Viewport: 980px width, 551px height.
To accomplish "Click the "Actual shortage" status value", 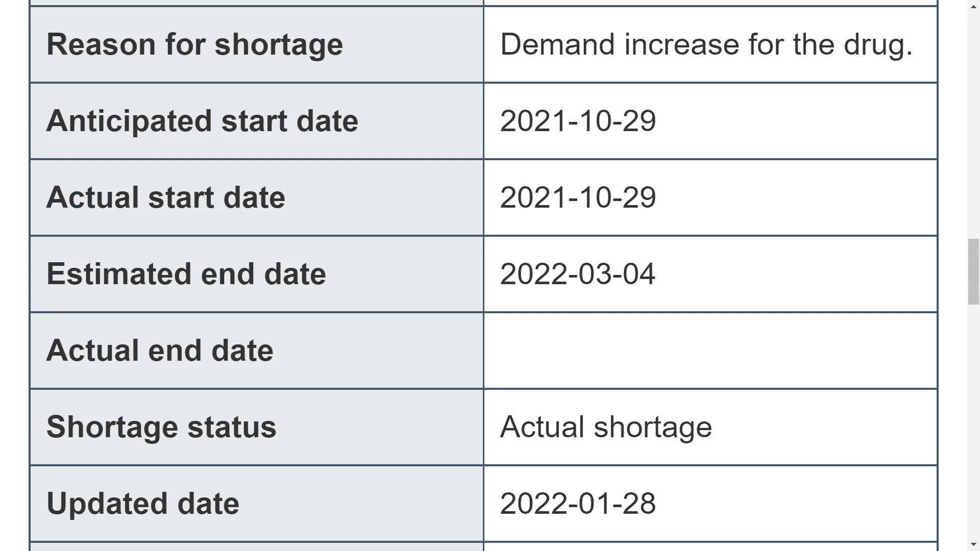I will coord(606,427).
